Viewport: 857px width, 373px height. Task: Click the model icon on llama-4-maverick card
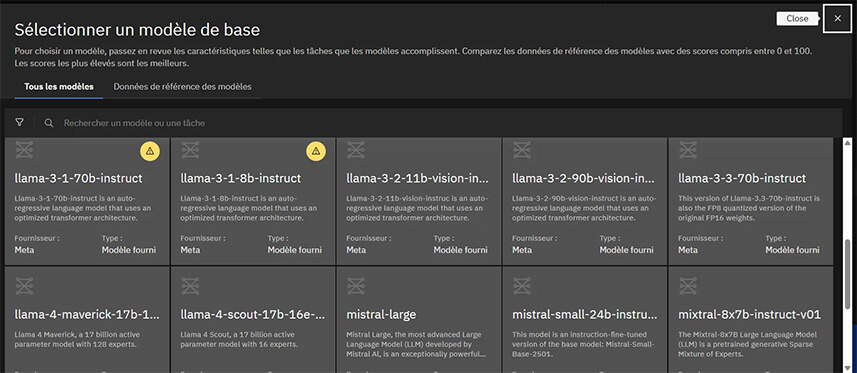24,286
